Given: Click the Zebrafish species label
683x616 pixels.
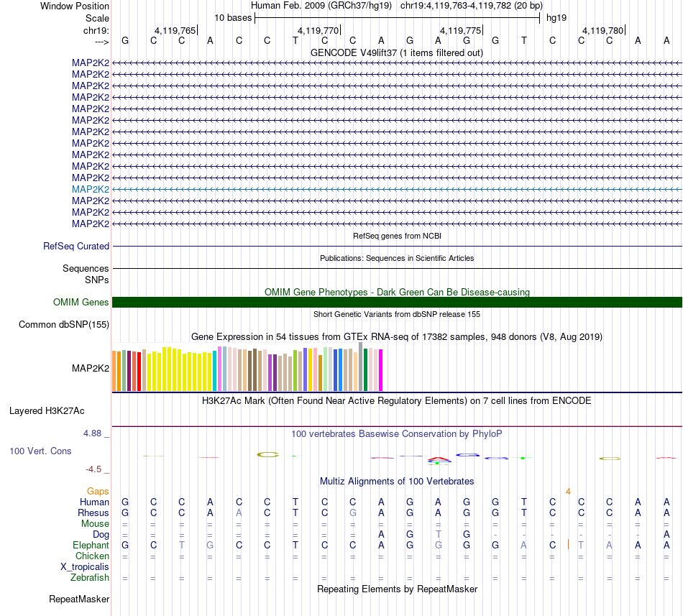Looking at the screenshot, I should [90, 578].
